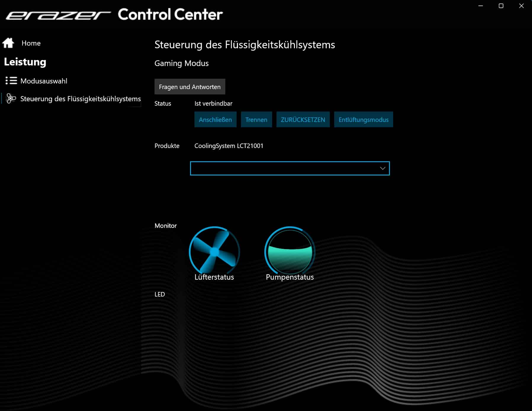Screen dimensions: 532x411
Task: Activate the Entlüftungsmodus button
Action: coord(363,120)
